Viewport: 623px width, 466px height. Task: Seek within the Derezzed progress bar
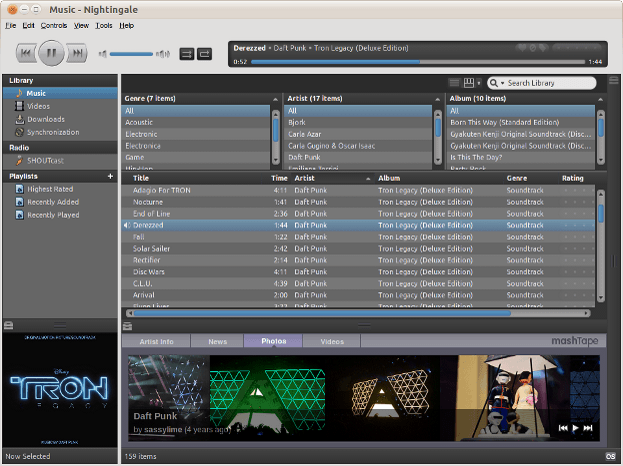click(x=418, y=62)
